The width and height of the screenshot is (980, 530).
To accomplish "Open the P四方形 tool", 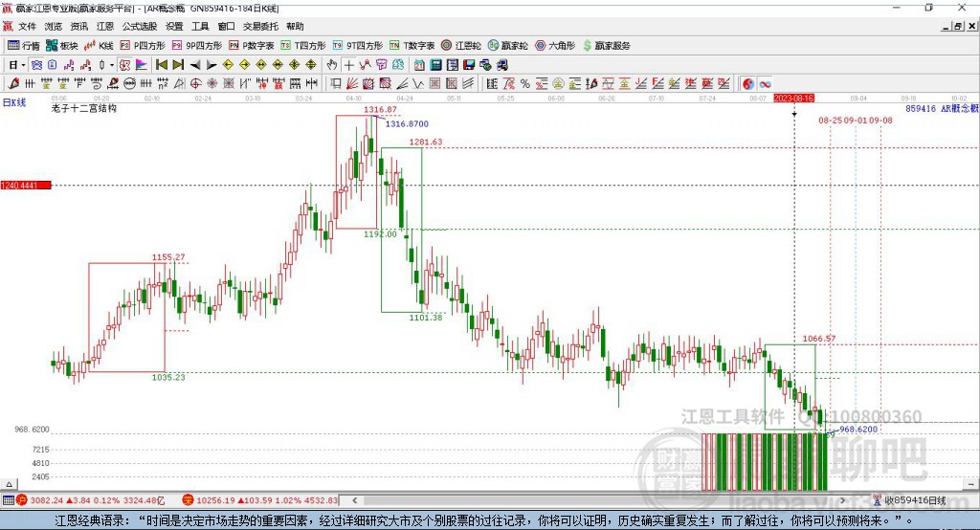I will pyautogui.click(x=143, y=46).
